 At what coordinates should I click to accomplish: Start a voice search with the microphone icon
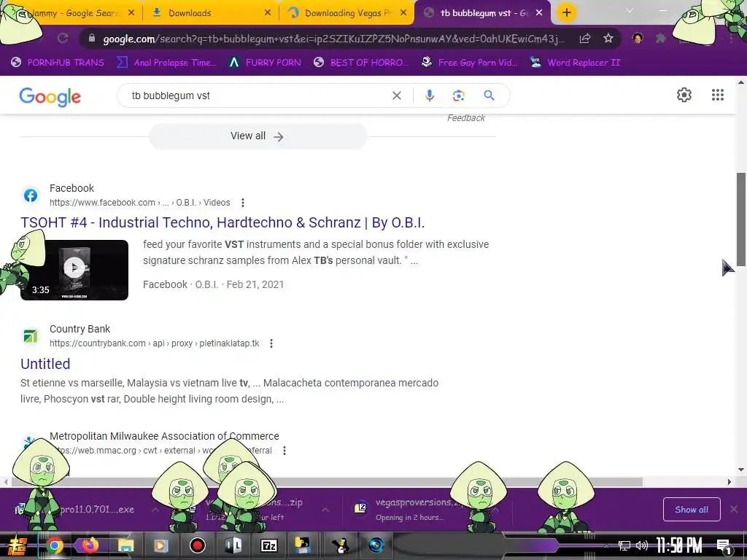click(429, 96)
